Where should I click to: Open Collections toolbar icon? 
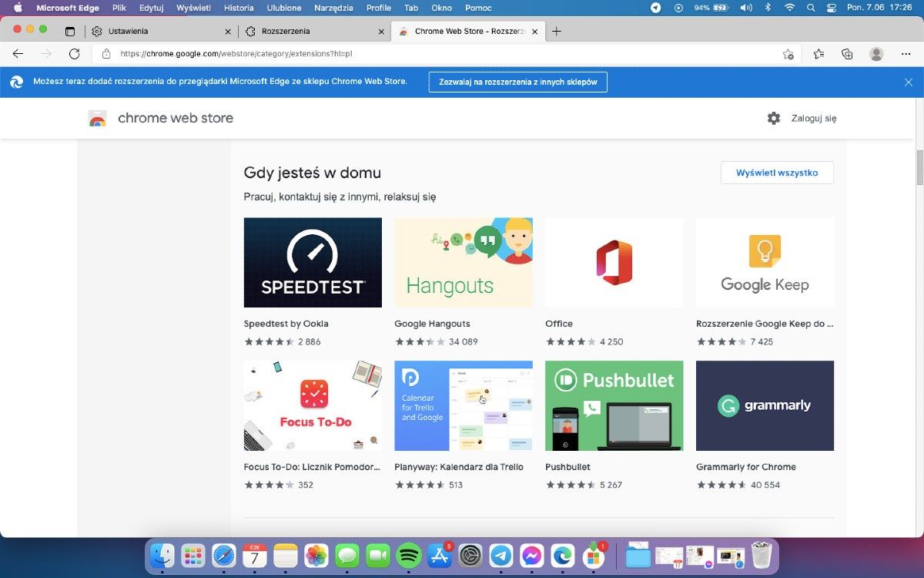coord(847,54)
